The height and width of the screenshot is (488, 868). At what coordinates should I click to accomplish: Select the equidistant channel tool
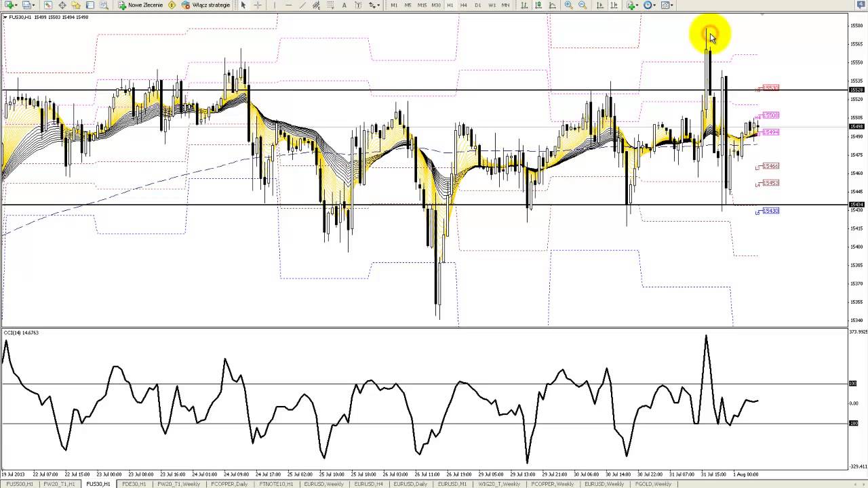pyautogui.click(x=316, y=5)
